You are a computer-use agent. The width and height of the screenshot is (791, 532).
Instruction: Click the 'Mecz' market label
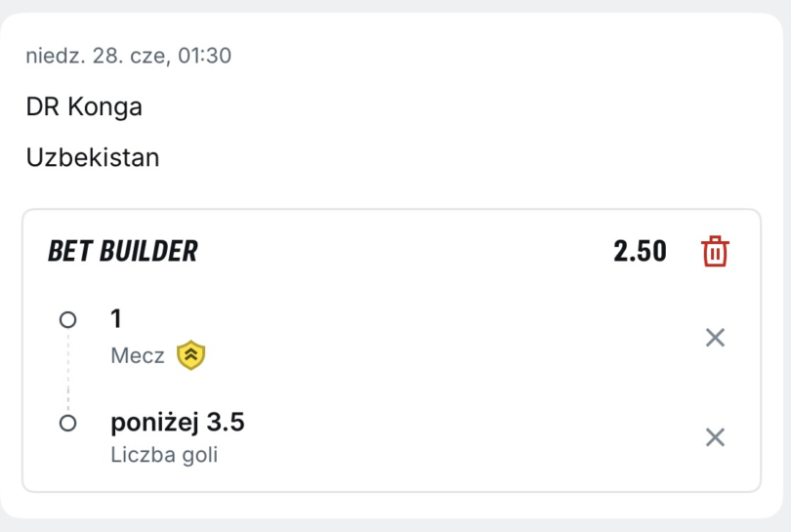pyautogui.click(x=138, y=356)
